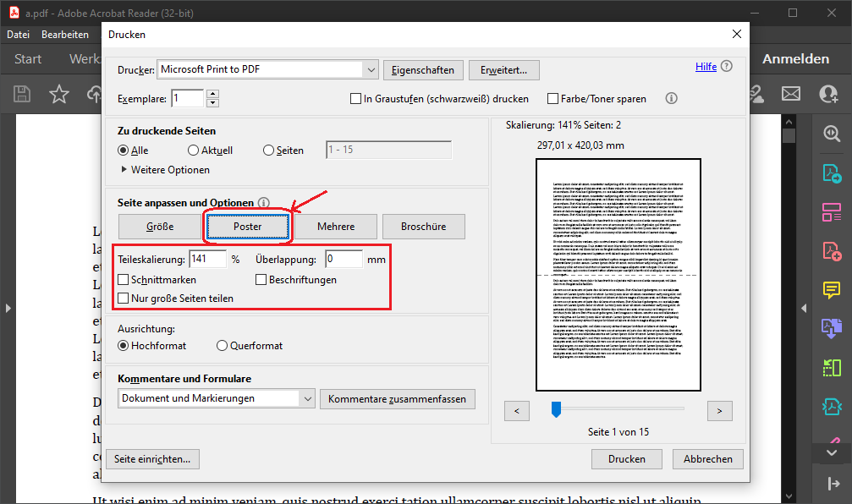The width and height of the screenshot is (852, 504).
Task: Select the Seiten radio button
Action: [x=268, y=151]
